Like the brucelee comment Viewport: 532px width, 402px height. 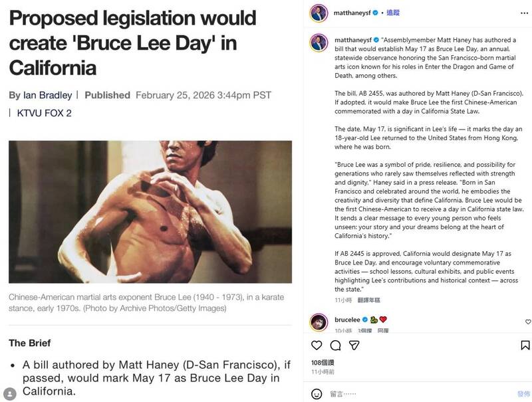pos(528,322)
